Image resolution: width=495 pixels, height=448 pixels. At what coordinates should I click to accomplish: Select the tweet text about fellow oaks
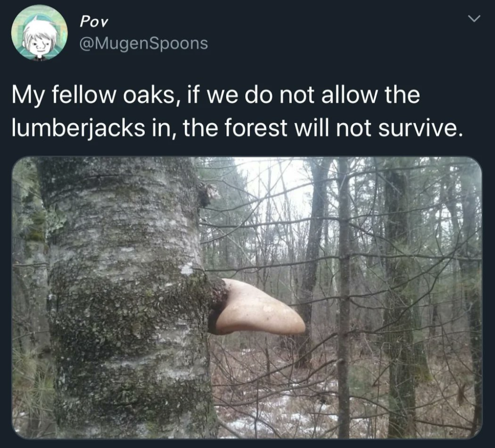click(238, 111)
